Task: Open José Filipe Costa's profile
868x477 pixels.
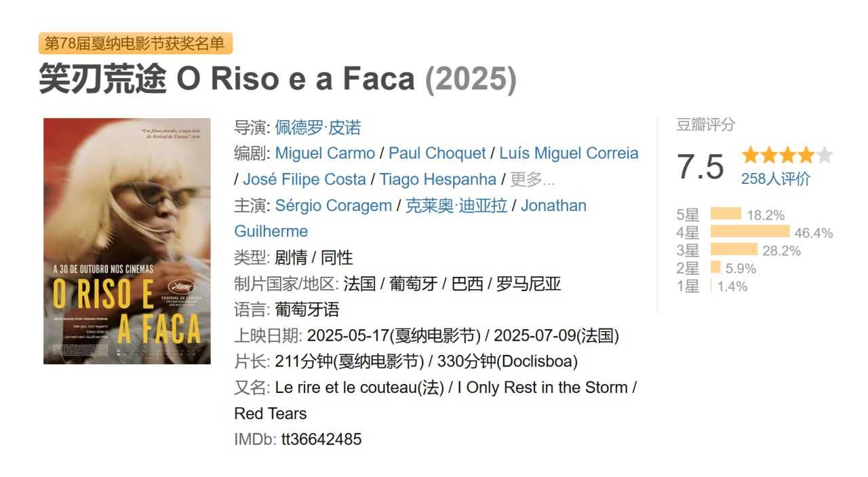Action: 303,179
